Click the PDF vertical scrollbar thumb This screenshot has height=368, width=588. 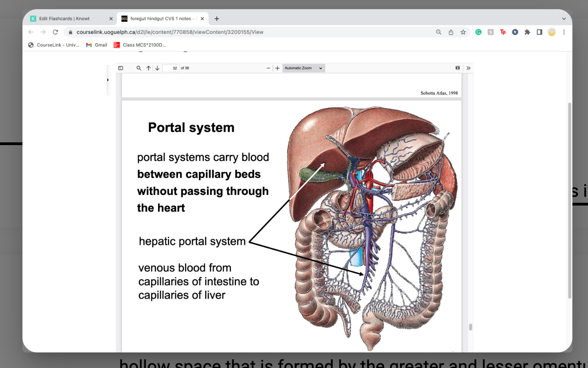click(x=470, y=327)
